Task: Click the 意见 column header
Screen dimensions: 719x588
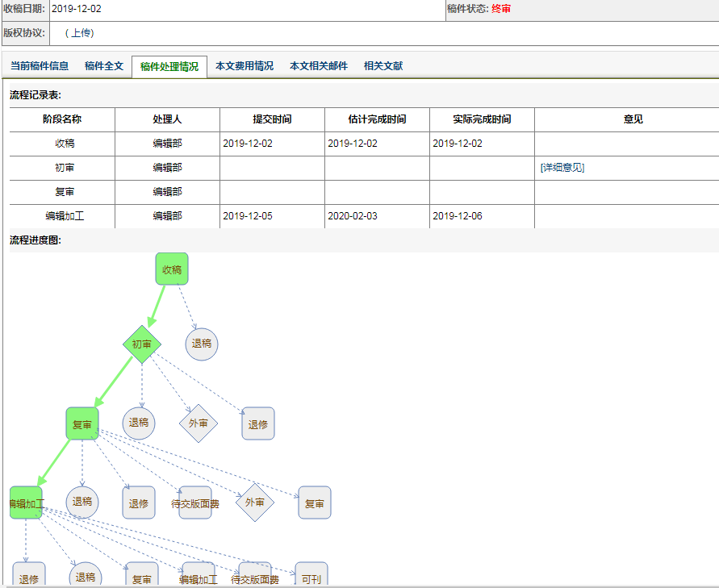Action: pos(633,119)
